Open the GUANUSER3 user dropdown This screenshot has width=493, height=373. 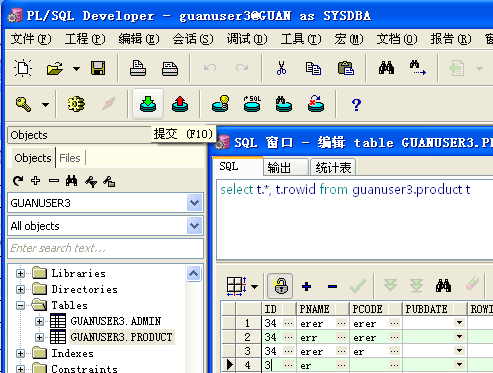pos(195,203)
